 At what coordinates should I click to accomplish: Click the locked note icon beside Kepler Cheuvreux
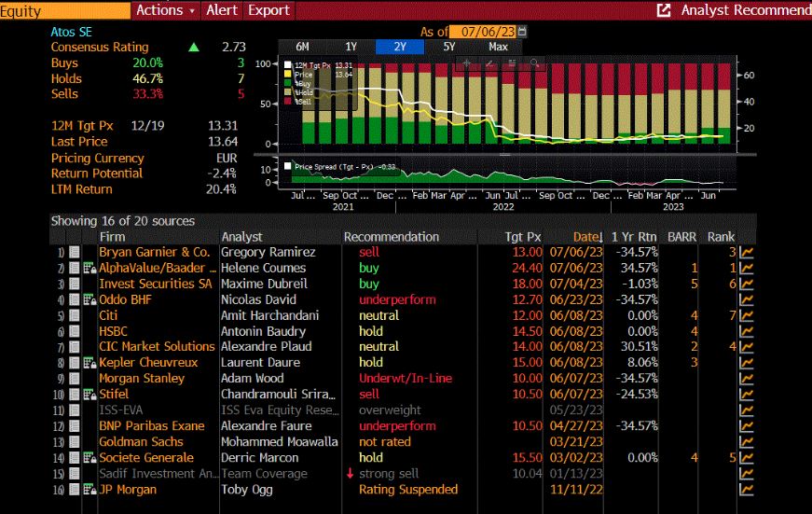(x=89, y=363)
